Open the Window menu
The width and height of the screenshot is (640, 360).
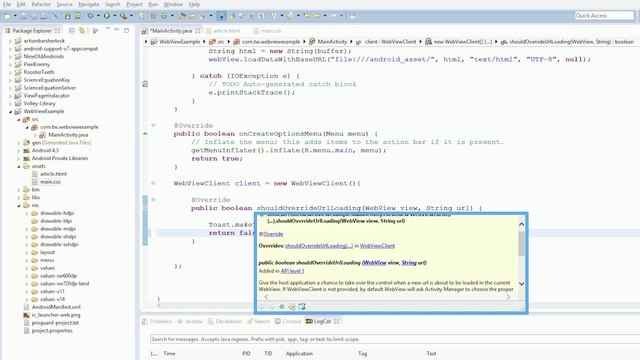[x=173, y=4]
